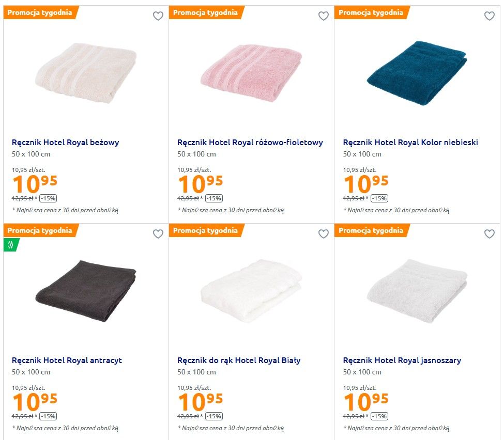Viewport: 504px width, 440px height.
Task: Open Ręcznik Hotel Royal różowo-fioletowy link
Action: point(250,142)
